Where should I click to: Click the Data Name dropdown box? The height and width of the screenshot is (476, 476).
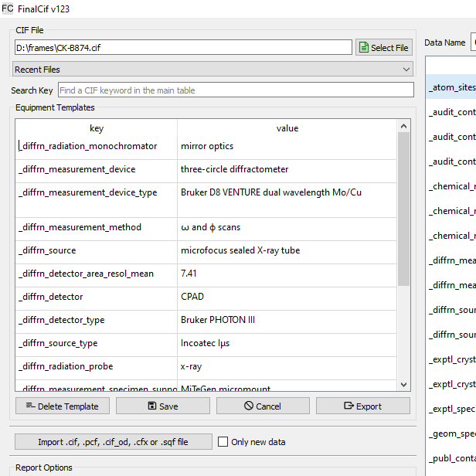click(473, 43)
